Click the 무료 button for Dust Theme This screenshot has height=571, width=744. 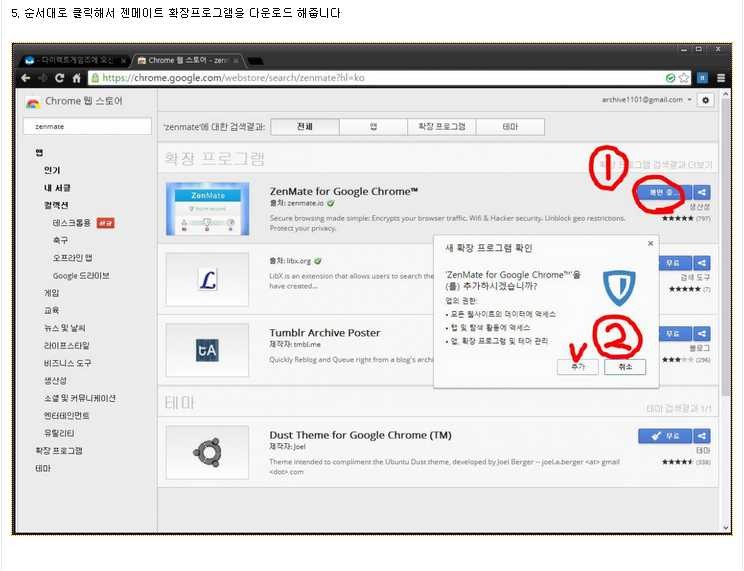tap(665, 436)
